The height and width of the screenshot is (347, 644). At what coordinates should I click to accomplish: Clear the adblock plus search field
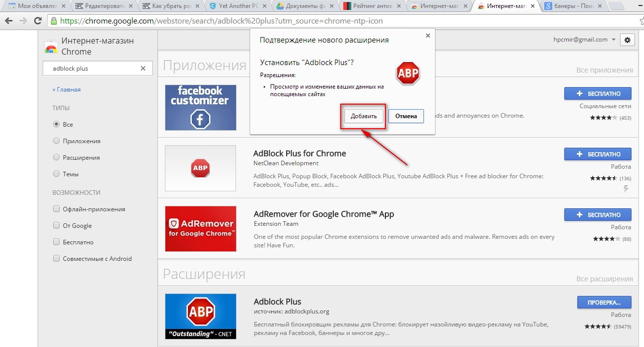[143, 69]
